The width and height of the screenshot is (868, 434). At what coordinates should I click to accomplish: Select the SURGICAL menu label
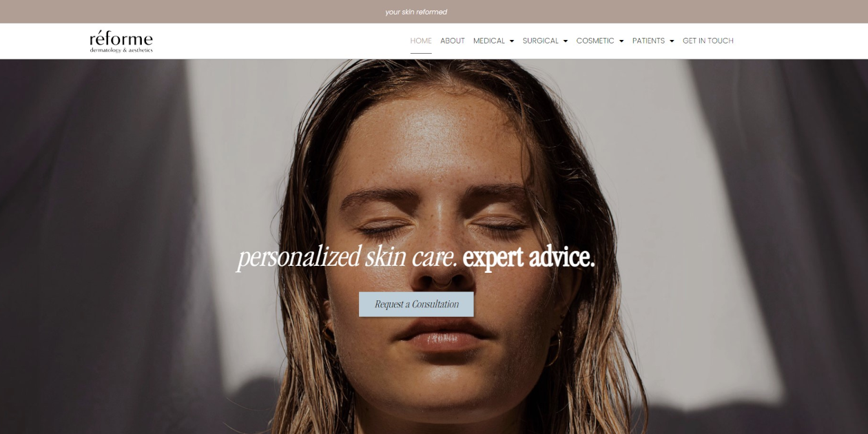point(541,41)
